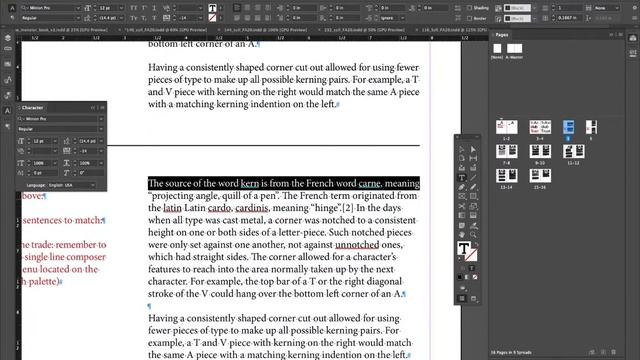
Task: Open the None dropdown in control bar
Action: [607, 8]
